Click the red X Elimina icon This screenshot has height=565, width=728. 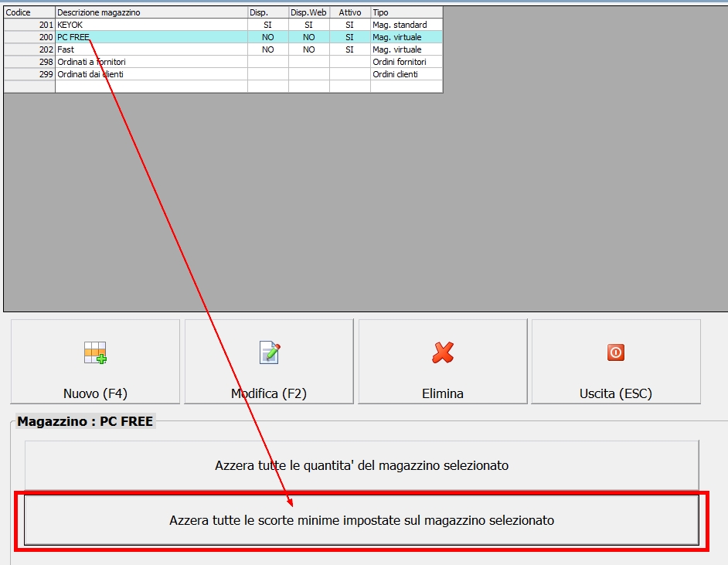[x=443, y=352]
